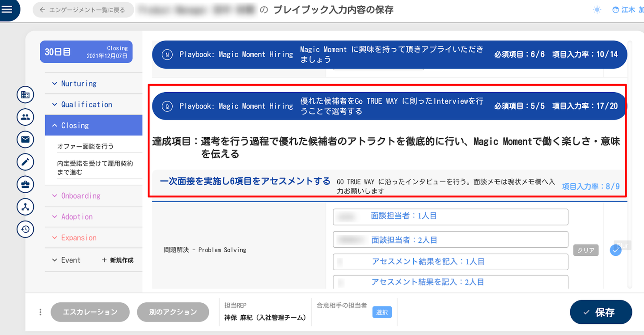This screenshot has width=644, height=335.
Task: Expand the Onboarding phase
Action: (93, 196)
